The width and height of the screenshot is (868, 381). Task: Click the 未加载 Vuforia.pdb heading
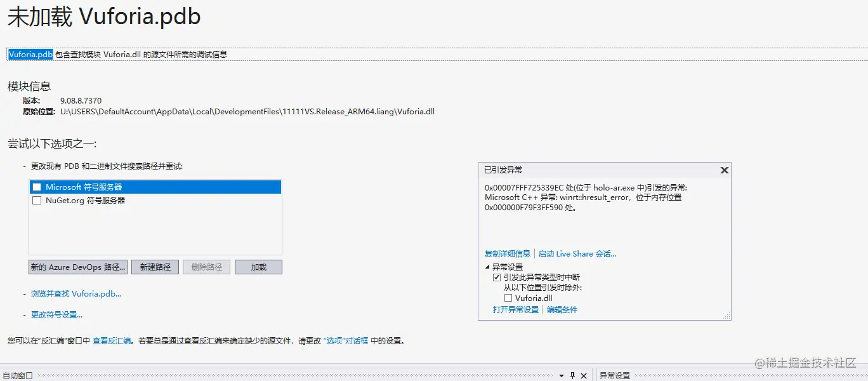point(104,17)
